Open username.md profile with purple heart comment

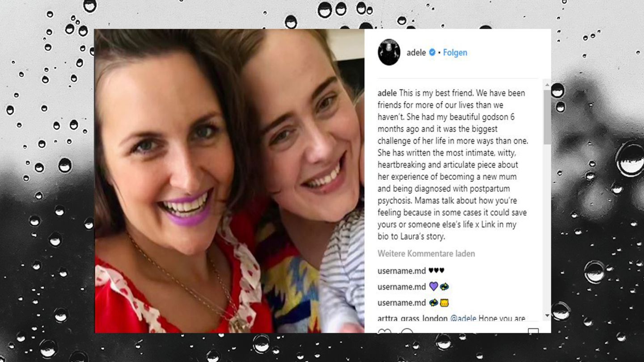click(402, 286)
